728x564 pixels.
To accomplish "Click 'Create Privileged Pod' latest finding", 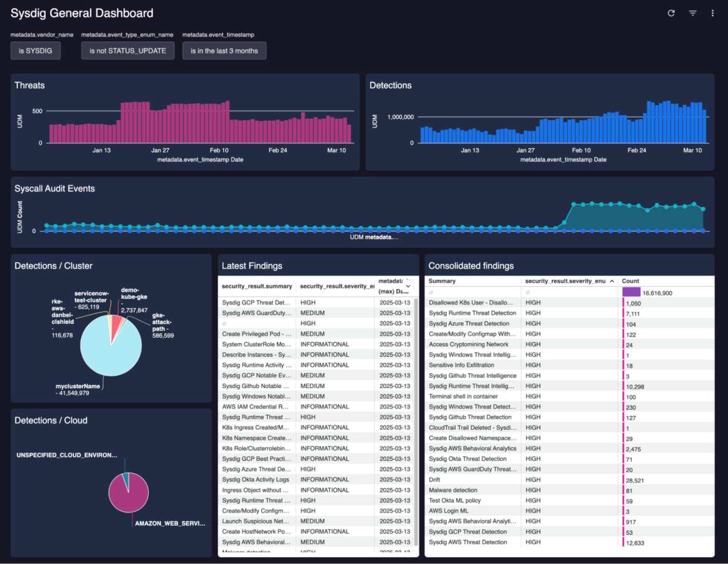I will (256, 334).
